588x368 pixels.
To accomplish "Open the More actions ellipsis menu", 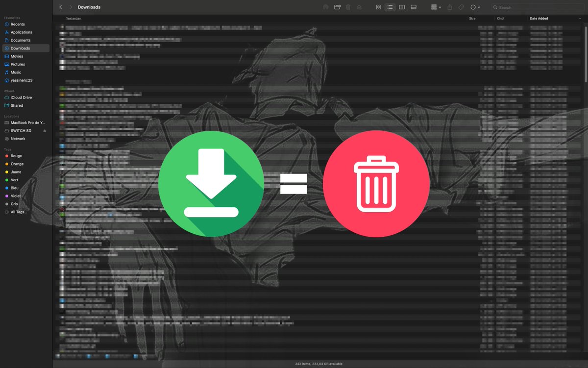I will tap(472, 7).
